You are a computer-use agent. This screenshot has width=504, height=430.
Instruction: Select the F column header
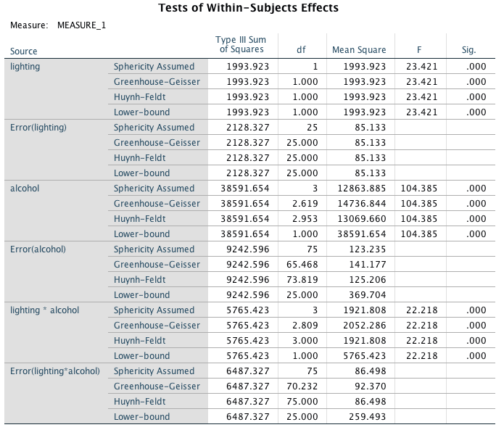click(x=418, y=50)
